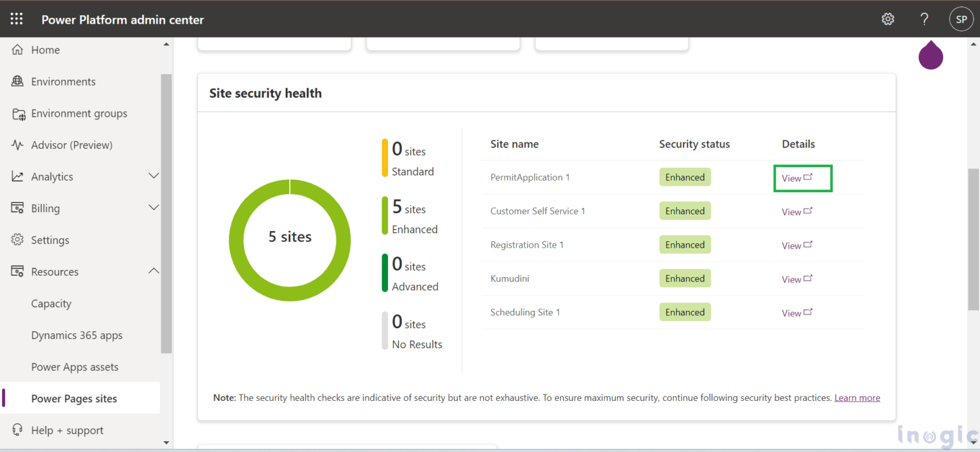This screenshot has height=452, width=980.
Task: Click the Site name column header
Action: 514,144
